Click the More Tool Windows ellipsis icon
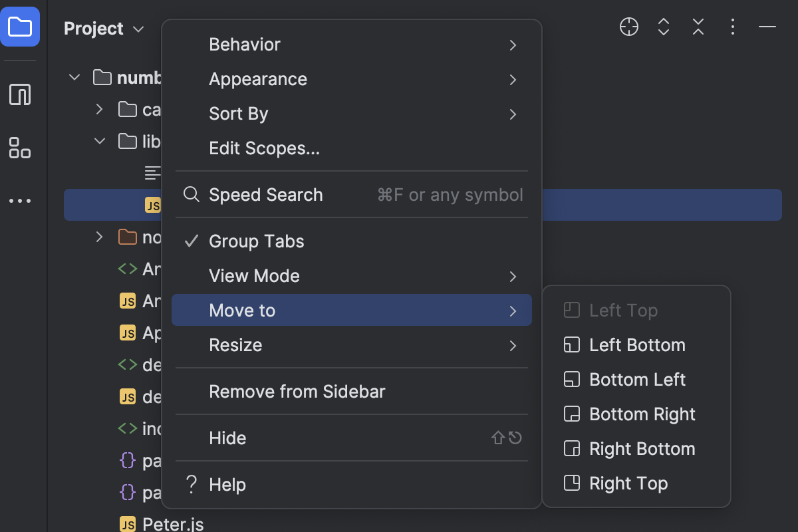798x532 pixels. tap(20, 201)
